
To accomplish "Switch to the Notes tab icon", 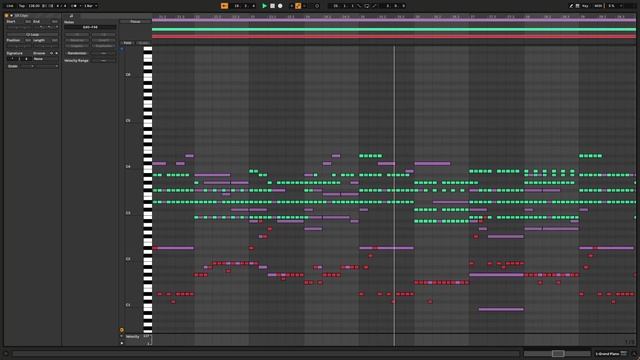I will click(x=71, y=16).
